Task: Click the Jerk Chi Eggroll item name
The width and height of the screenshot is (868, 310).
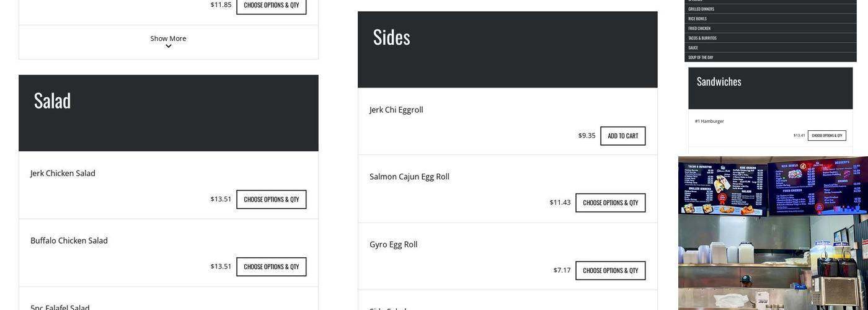Action: click(x=396, y=110)
